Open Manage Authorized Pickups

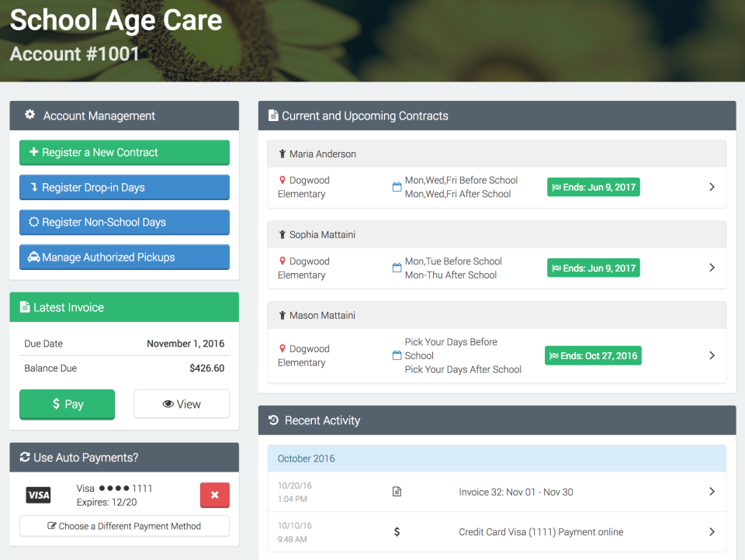124,257
